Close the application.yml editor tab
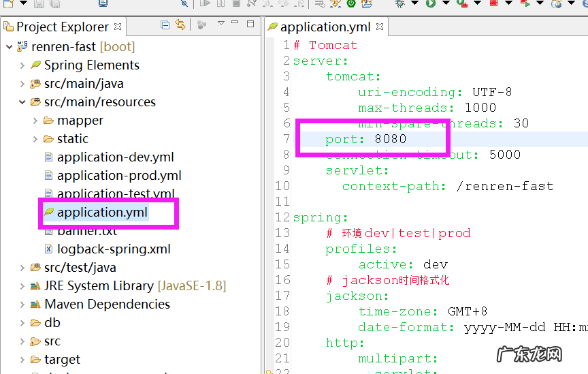This screenshot has height=374, width=588. [x=380, y=27]
